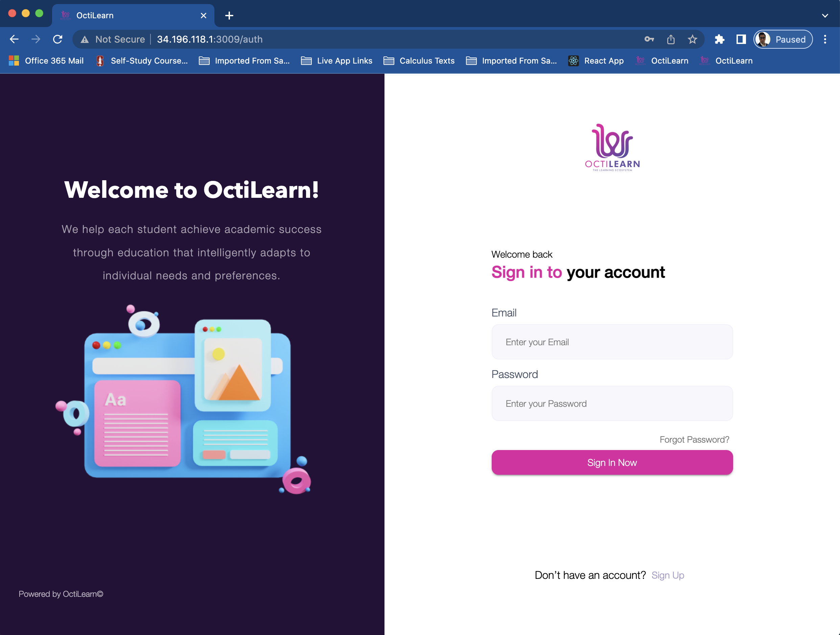Viewport: 840px width, 635px height.
Task: Open Chrome's three-dot menu
Action: [825, 39]
